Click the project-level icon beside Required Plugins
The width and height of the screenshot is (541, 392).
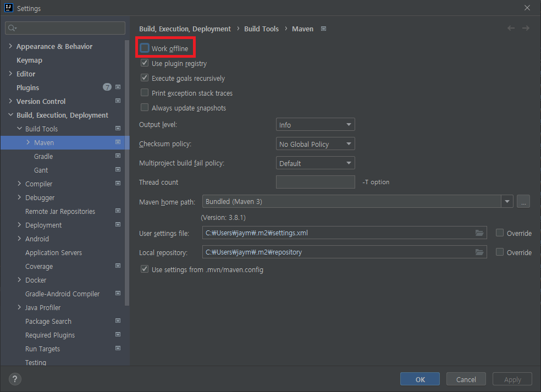(118, 335)
